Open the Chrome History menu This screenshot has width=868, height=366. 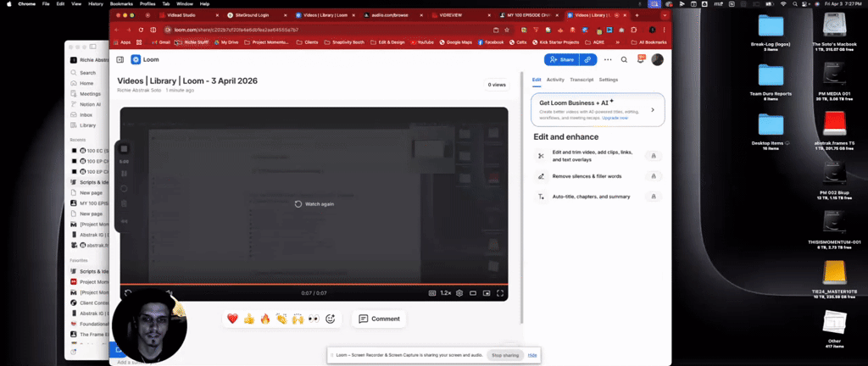96,4
